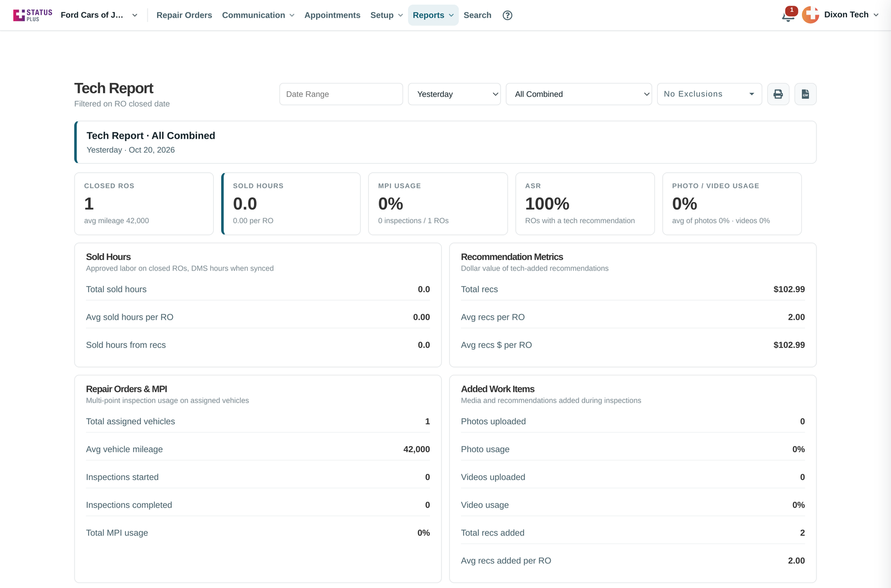The width and height of the screenshot is (891, 588).
Task: Open the help question mark icon
Action: [507, 15]
